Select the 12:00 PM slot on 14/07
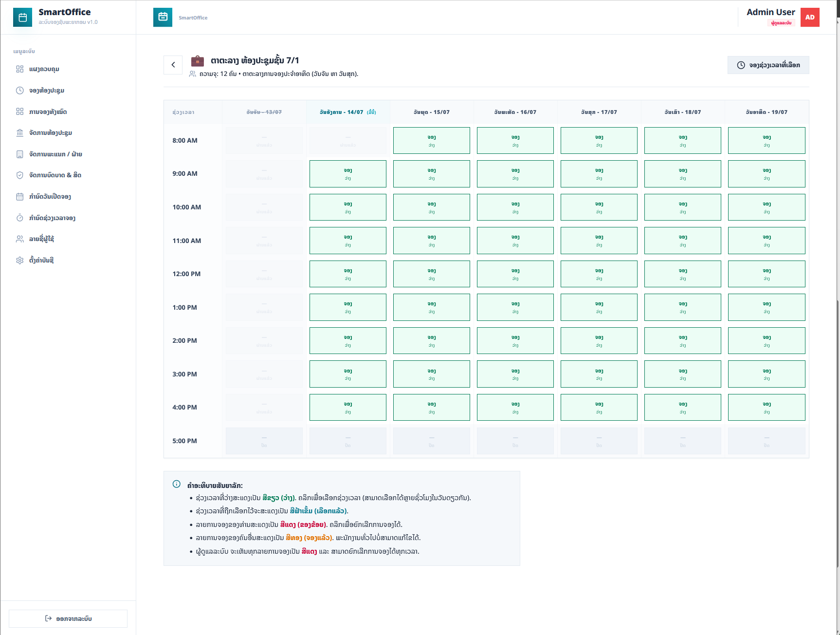The image size is (840, 635). [x=348, y=274]
